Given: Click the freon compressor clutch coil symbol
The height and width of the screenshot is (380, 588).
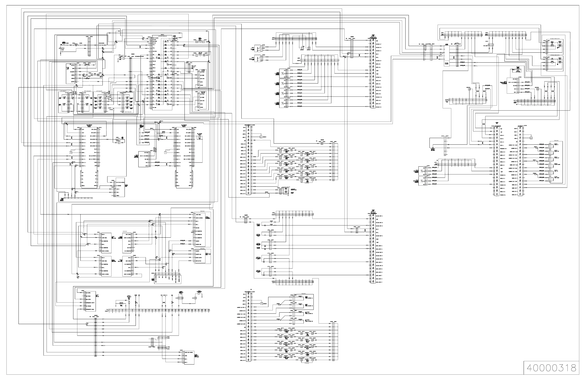Looking at the screenshot, I should coord(198,294).
